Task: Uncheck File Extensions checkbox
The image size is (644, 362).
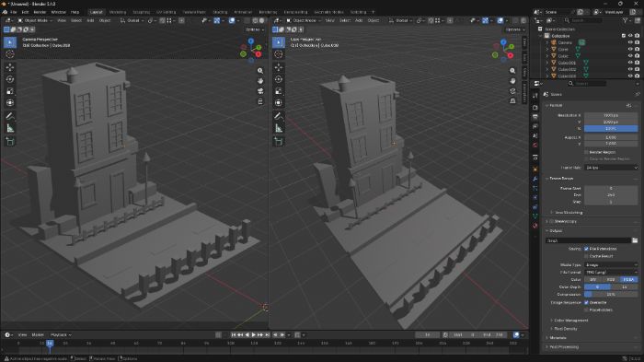Action: [587, 249]
